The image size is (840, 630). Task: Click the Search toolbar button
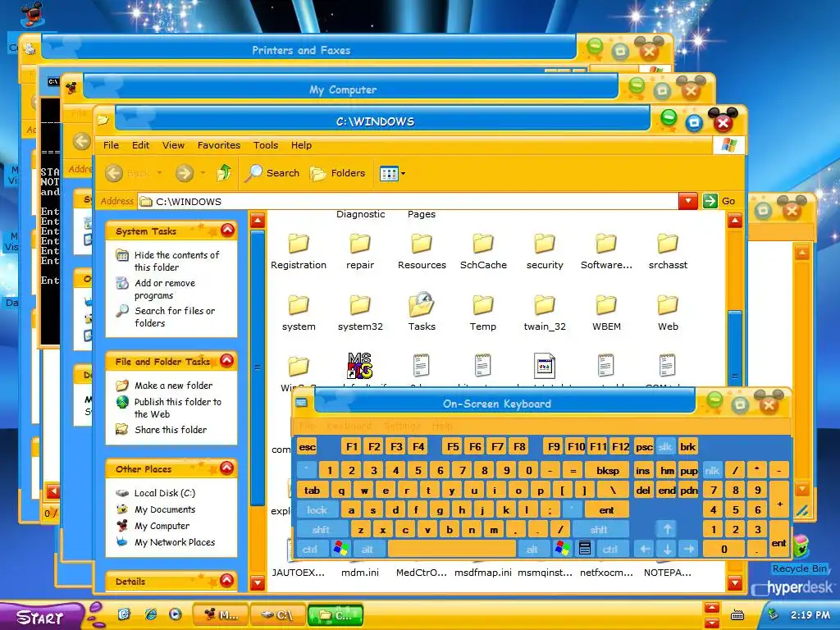(x=272, y=172)
